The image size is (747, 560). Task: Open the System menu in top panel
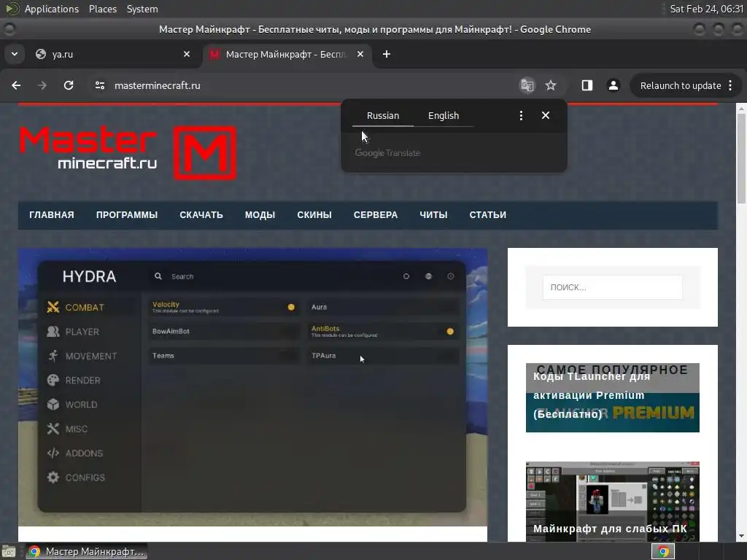tap(142, 9)
